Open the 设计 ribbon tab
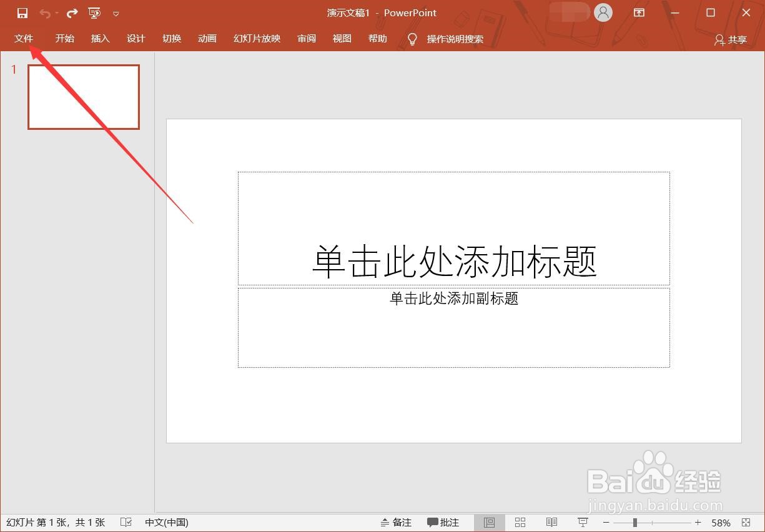The height and width of the screenshot is (532, 765). point(136,39)
